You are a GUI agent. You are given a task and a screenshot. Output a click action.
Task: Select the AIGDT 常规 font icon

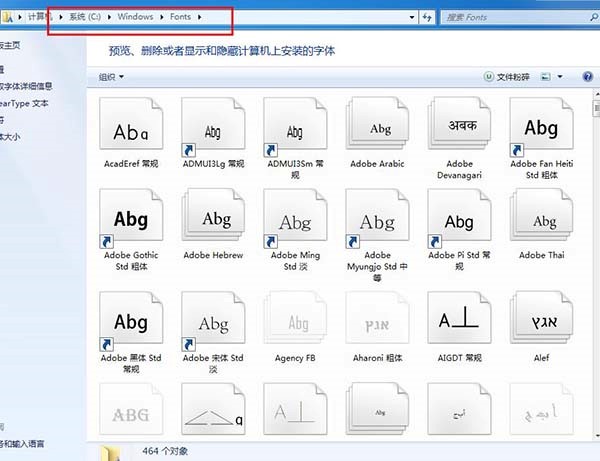click(x=459, y=323)
